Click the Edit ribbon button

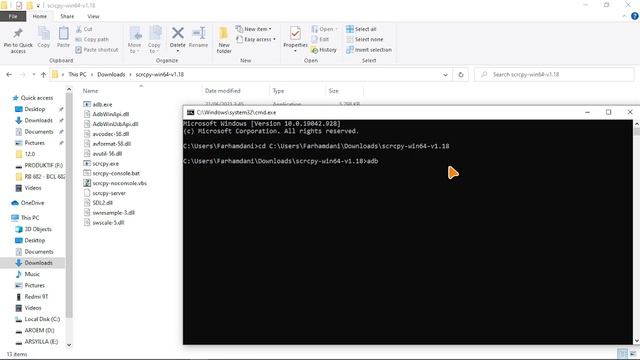click(x=320, y=39)
